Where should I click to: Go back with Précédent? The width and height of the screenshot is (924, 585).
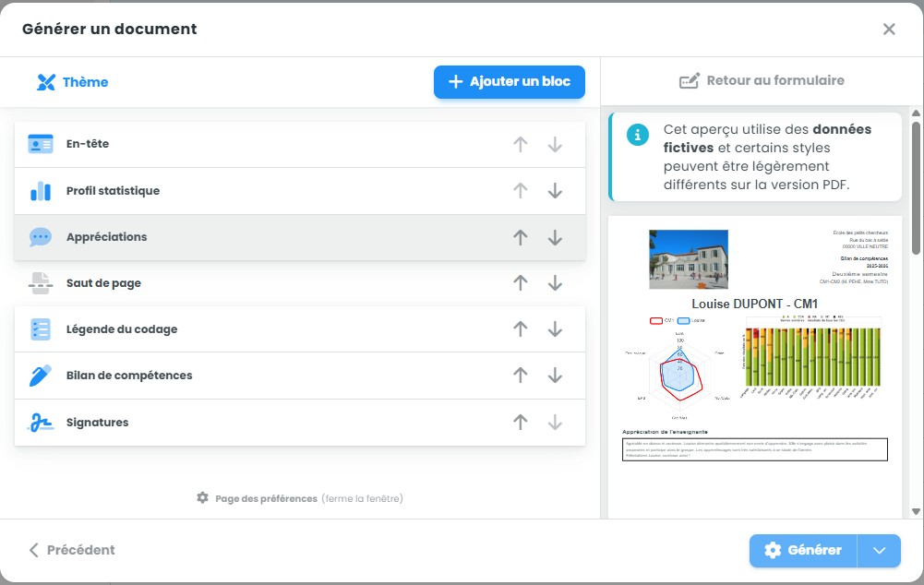tap(72, 550)
